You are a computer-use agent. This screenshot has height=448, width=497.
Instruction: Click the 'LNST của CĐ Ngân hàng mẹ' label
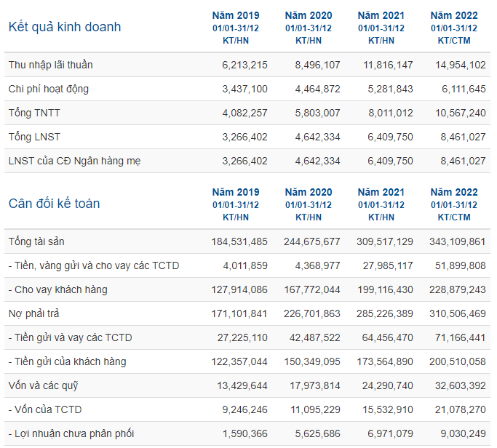pyautogui.click(x=74, y=161)
